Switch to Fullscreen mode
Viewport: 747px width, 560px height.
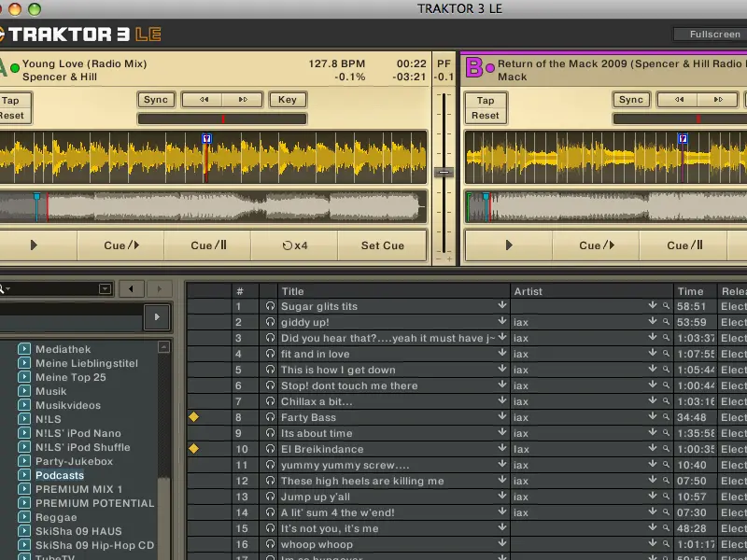[x=714, y=35]
